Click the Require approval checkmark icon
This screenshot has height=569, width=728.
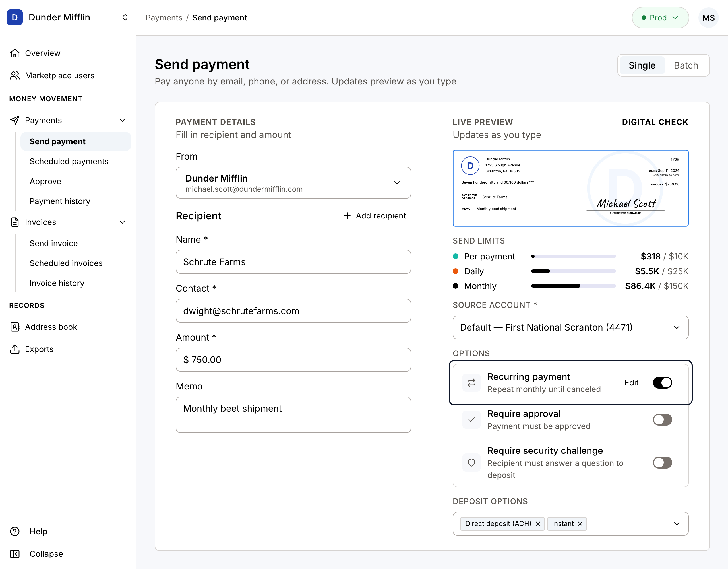(x=471, y=420)
